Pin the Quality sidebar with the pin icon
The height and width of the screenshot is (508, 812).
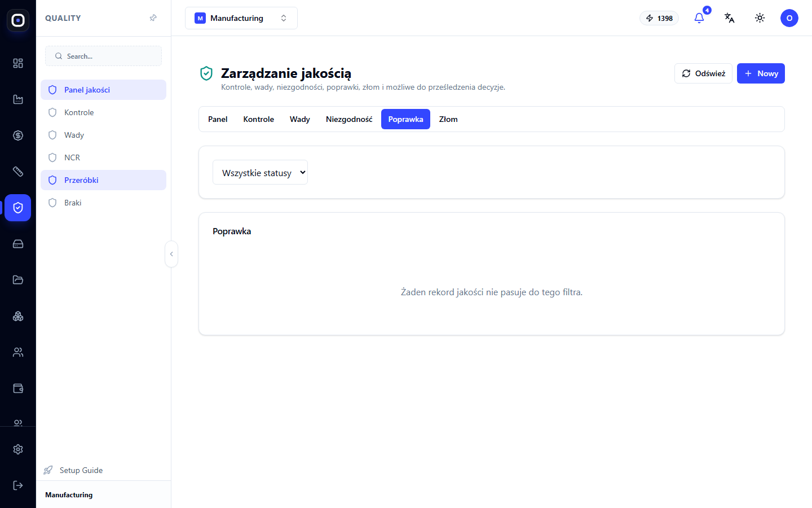153,18
